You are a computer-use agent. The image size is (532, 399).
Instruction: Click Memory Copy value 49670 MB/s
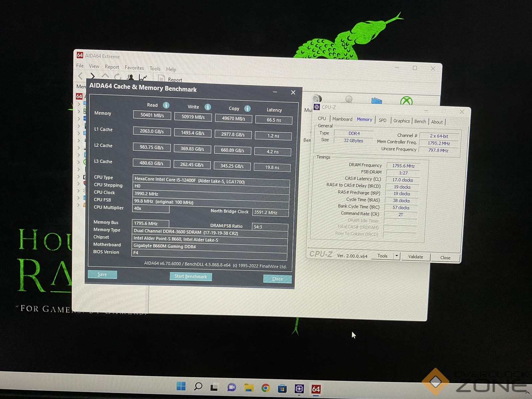point(233,119)
